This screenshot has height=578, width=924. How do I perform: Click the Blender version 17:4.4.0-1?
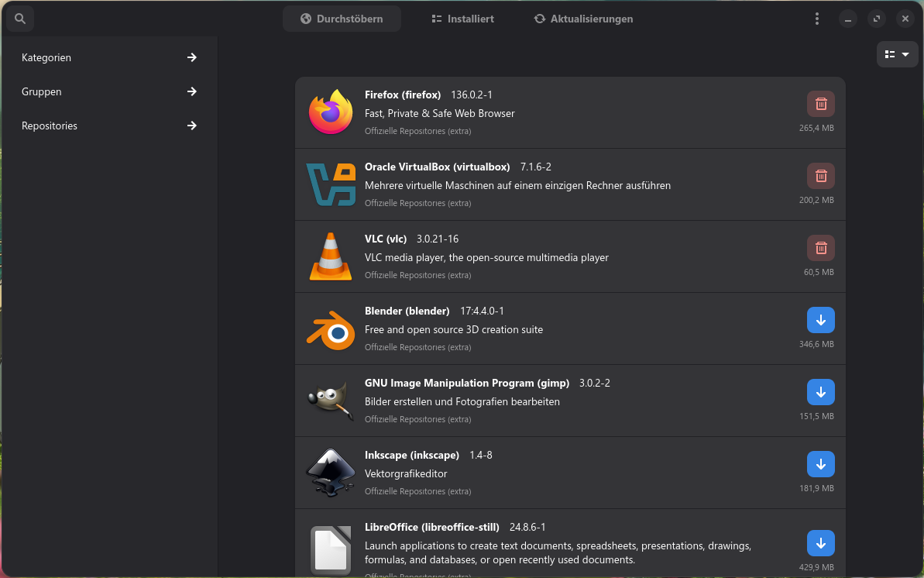pos(482,311)
